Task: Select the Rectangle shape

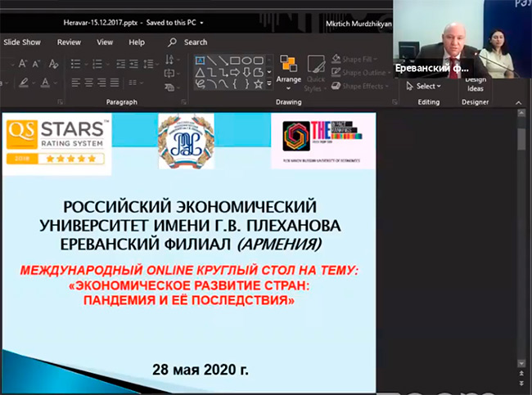Action: click(235, 61)
